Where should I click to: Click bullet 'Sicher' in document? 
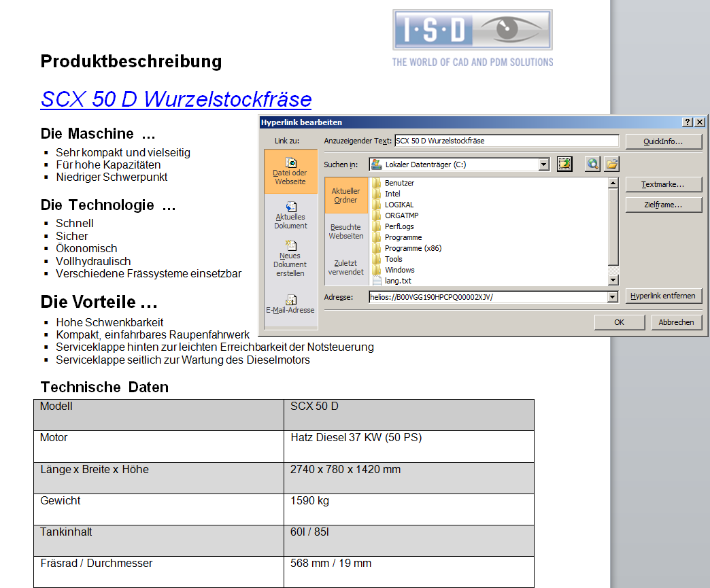72,236
